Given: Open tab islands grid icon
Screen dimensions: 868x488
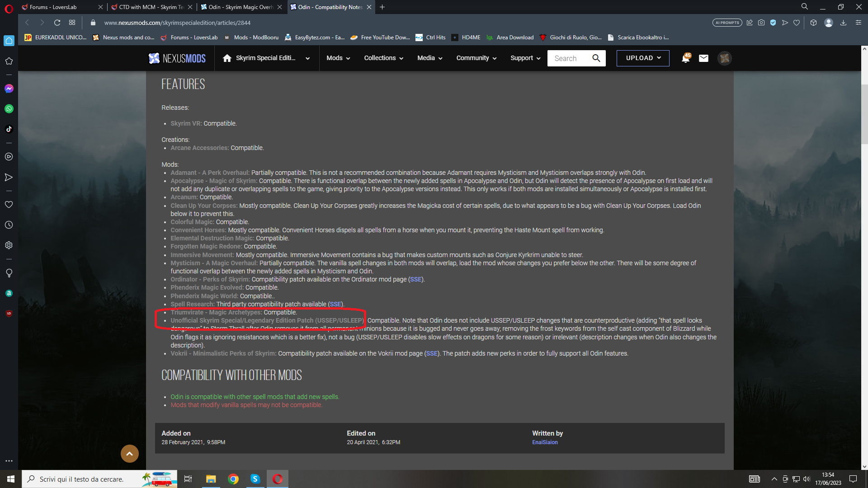Looking at the screenshot, I should 72,23.
